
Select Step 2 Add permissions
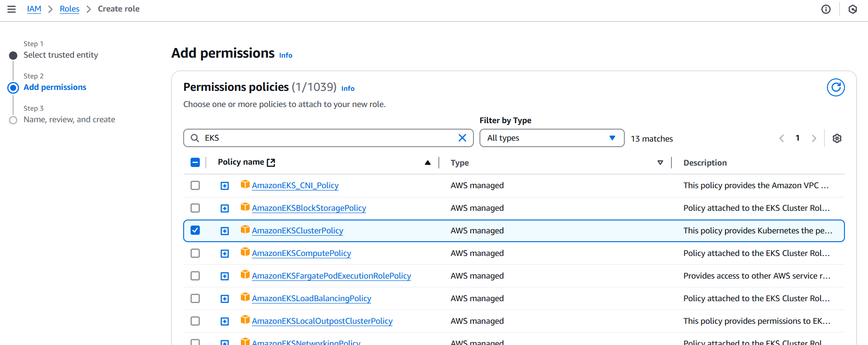55,87
